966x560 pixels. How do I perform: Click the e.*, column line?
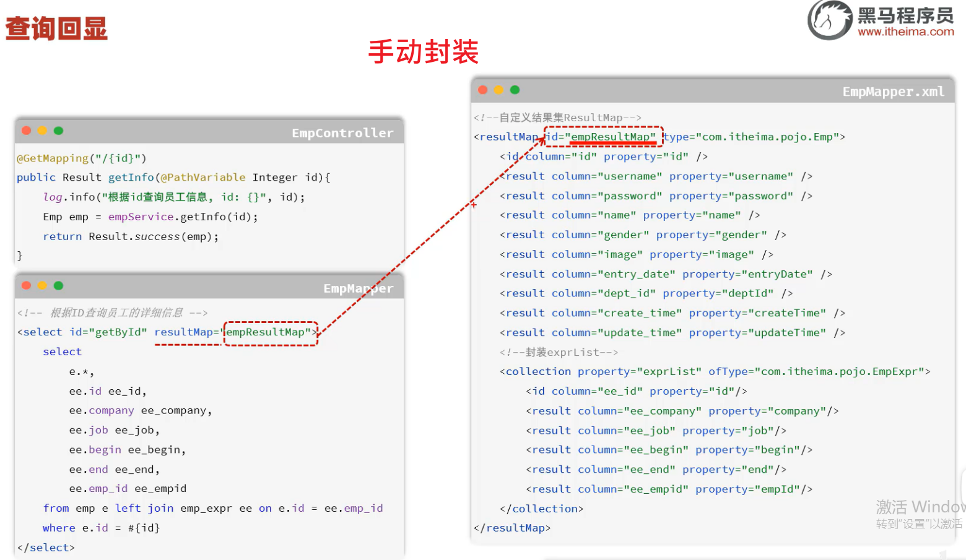82,371
